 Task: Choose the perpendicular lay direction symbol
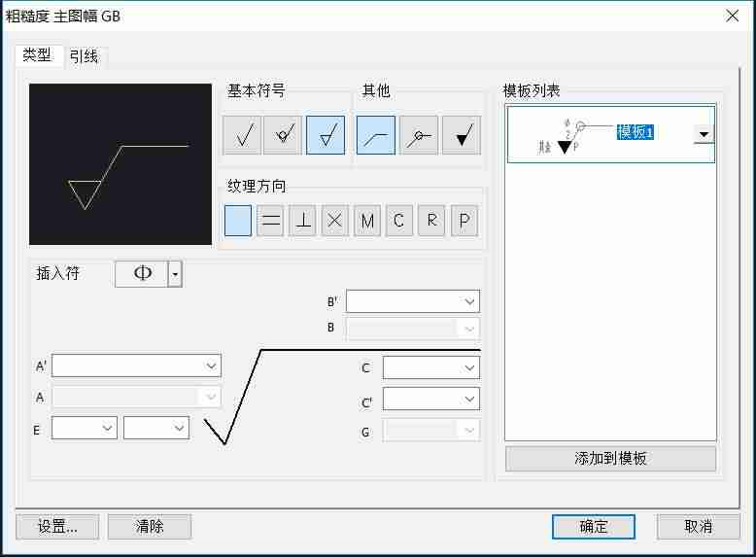pyautogui.click(x=302, y=221)
